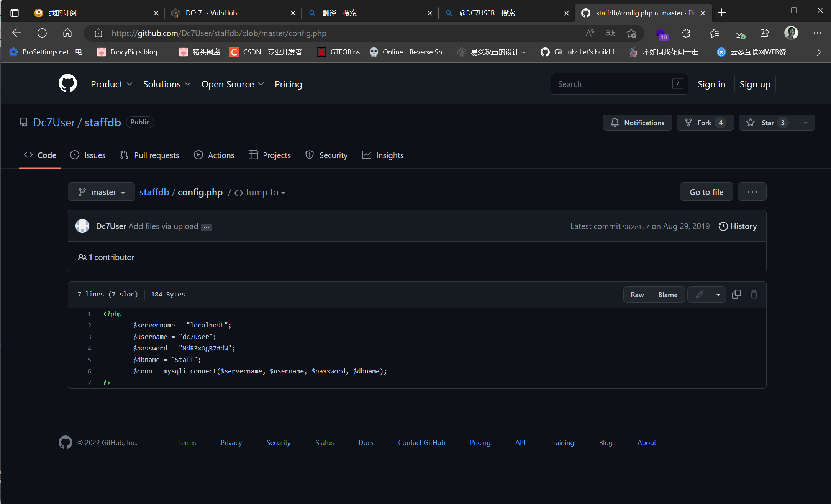Click the edit file pencil icon

coord(699,294)
